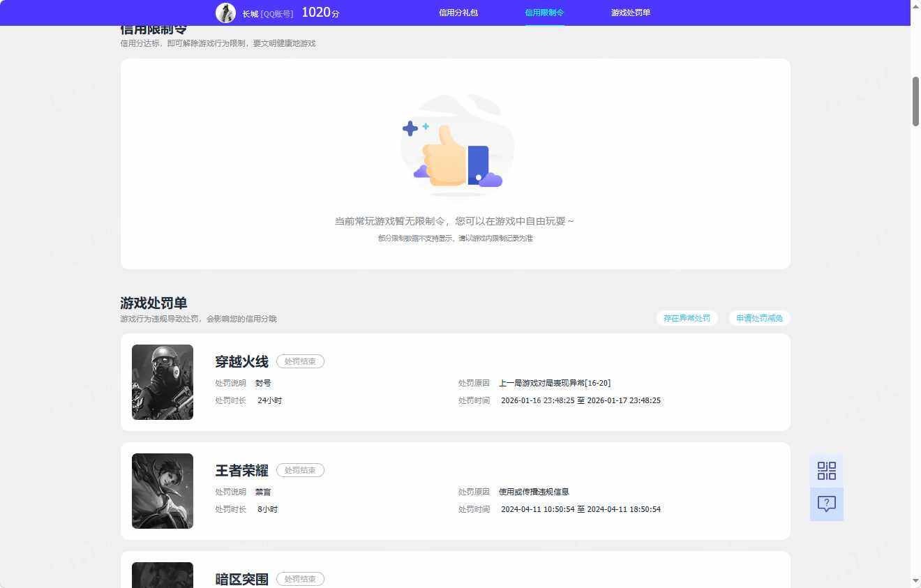Click the 暗区突围 game title
Screen dimensions: 921x588
(241, 579)
